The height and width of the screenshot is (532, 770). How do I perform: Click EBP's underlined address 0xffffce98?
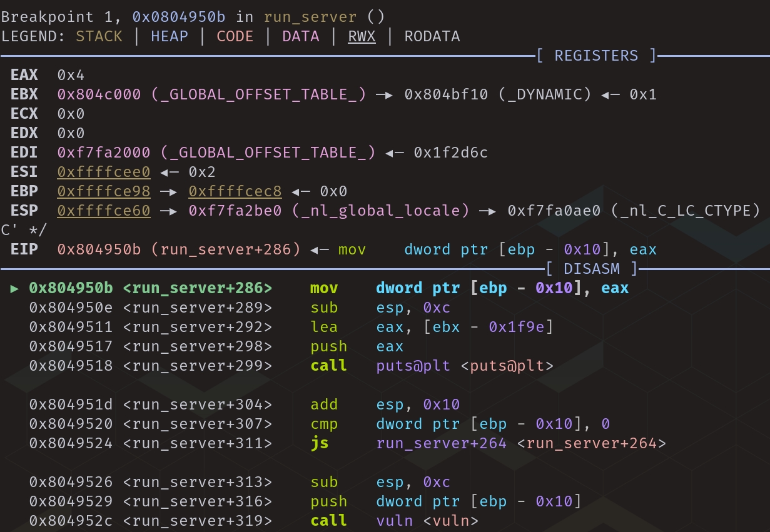(103, 191)
